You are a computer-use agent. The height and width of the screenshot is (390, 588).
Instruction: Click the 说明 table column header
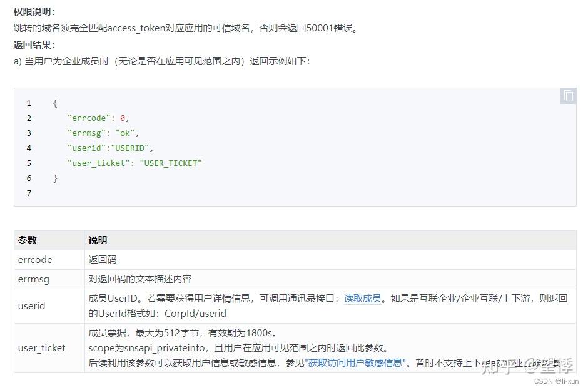coord(98,240)
